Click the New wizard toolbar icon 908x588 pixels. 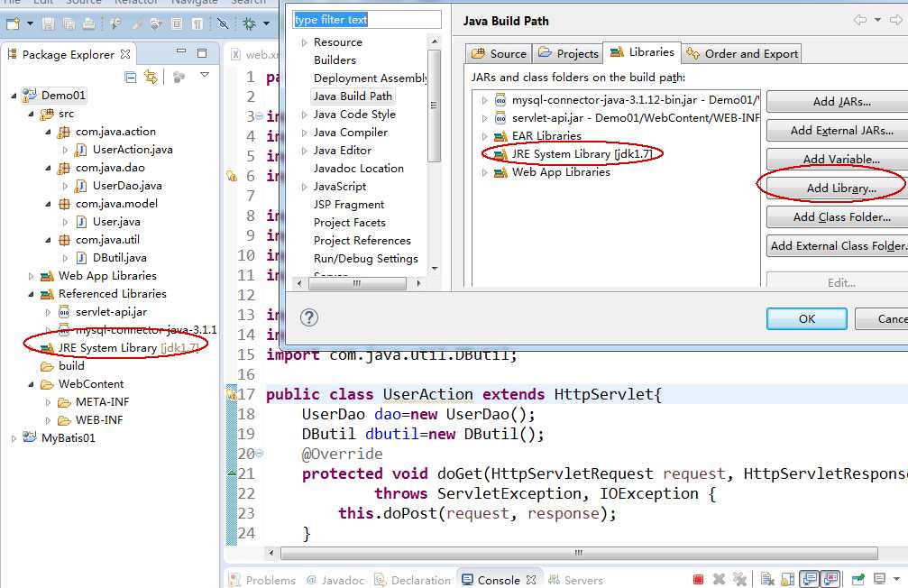(14, 23)
